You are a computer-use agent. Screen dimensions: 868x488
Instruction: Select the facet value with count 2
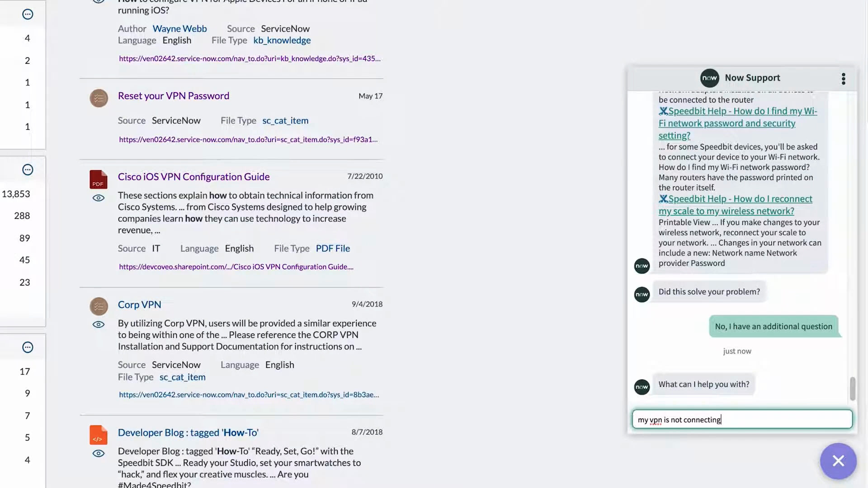point(27,61)
